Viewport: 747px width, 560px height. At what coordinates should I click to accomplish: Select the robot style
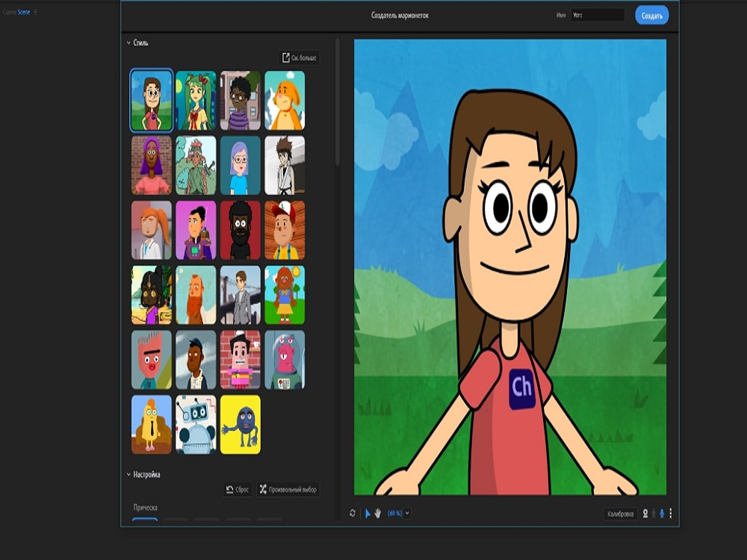196,424
